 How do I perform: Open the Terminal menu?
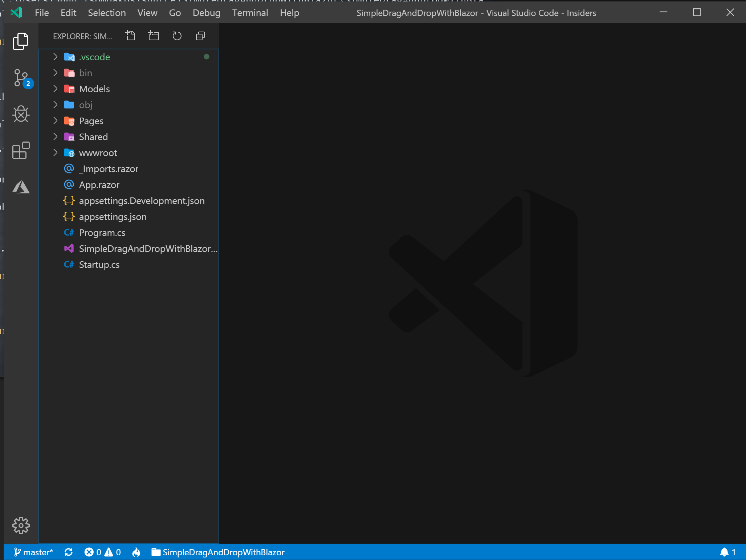click(250, 13)
